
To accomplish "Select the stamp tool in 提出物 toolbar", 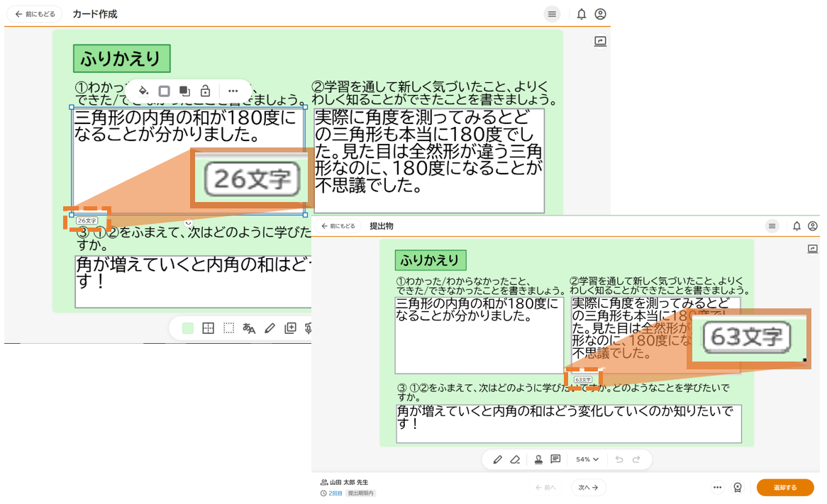I will point(538,460).
